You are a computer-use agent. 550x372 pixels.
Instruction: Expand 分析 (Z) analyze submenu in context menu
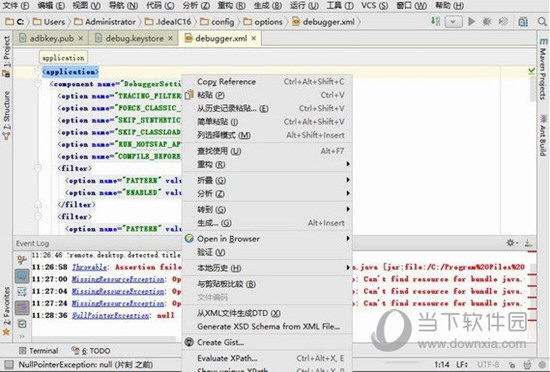coord(267,194)
